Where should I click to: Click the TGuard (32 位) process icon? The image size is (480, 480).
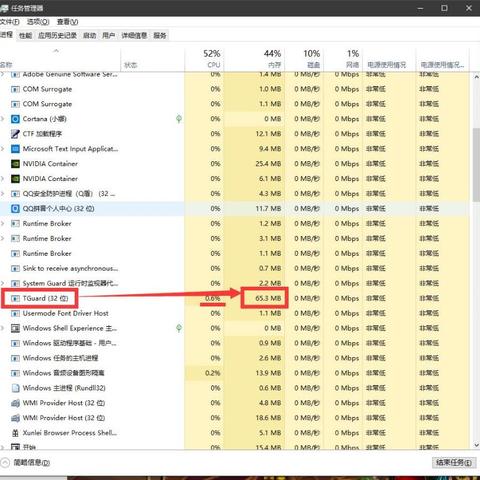click(x=15, y=298)
